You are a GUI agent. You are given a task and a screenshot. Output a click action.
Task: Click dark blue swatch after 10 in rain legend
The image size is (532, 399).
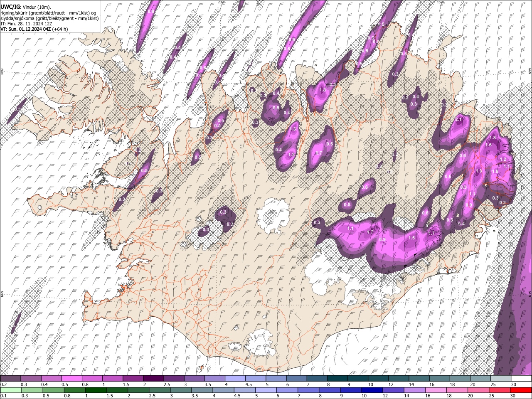point(372,390)
